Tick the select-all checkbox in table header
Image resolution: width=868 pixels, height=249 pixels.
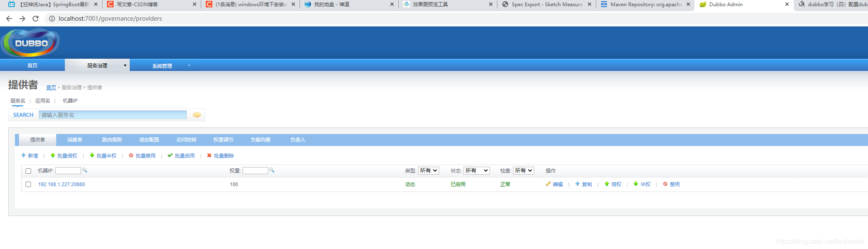[29, 171]
